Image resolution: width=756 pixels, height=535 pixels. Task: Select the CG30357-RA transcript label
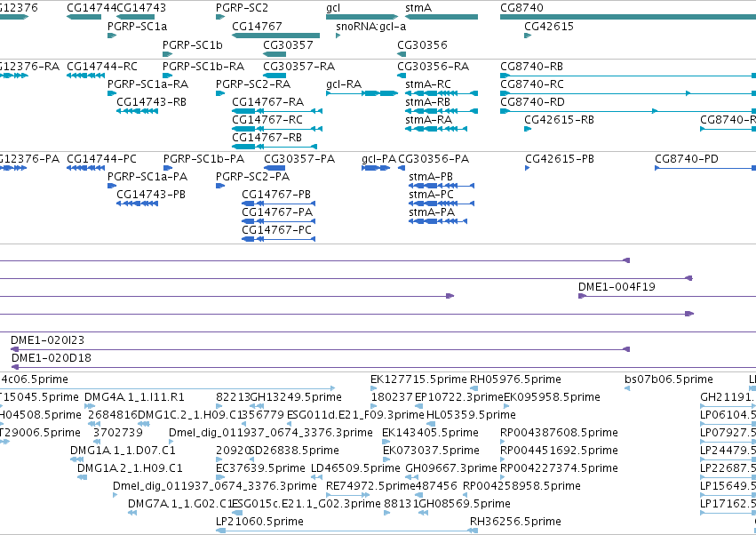(x=298, y=66)
